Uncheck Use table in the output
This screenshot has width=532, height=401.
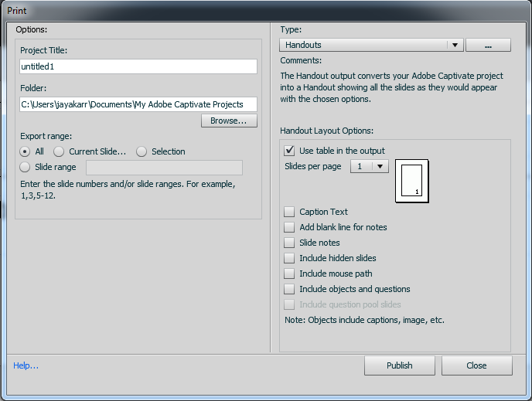click(x=289, y=151)
